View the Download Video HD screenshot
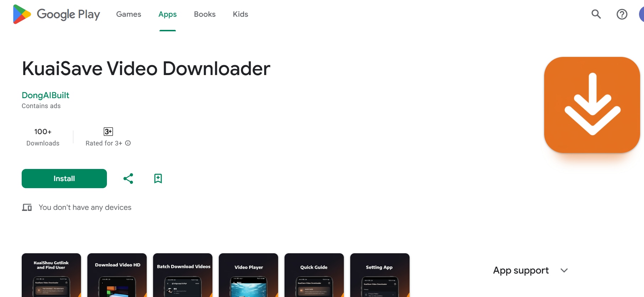Screen dimensions: 644x297 (x=117, y=275)
